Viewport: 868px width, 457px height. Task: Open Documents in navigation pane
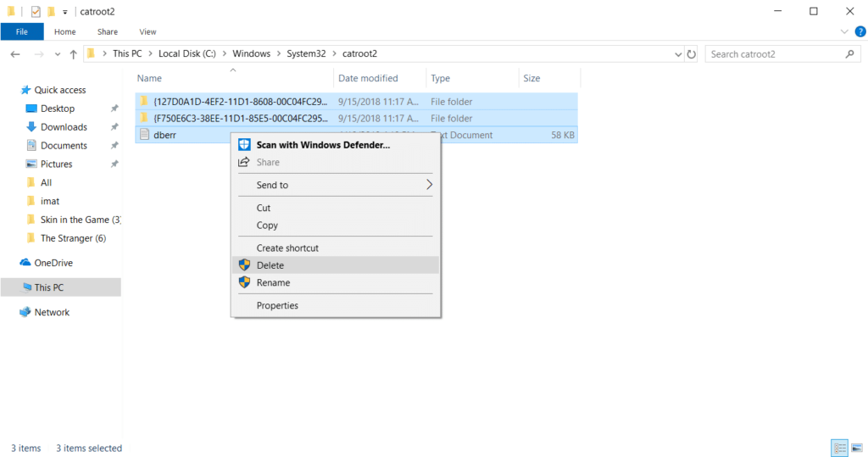(x=64, y=146)
